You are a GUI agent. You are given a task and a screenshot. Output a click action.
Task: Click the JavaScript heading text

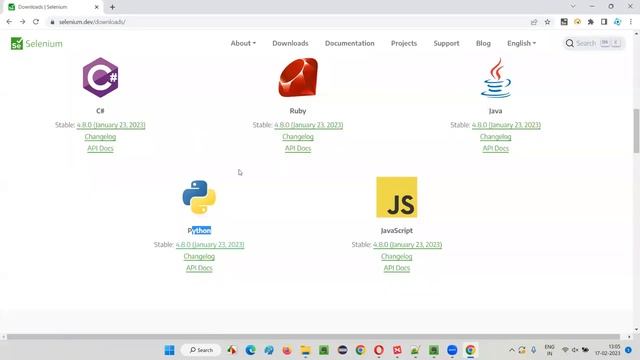[x=397, y=231]
